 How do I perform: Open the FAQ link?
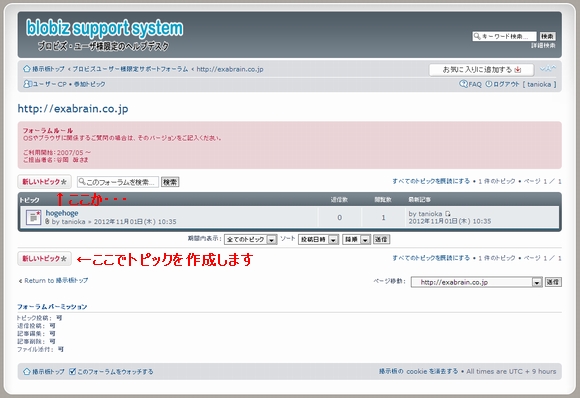pos(475,84)
